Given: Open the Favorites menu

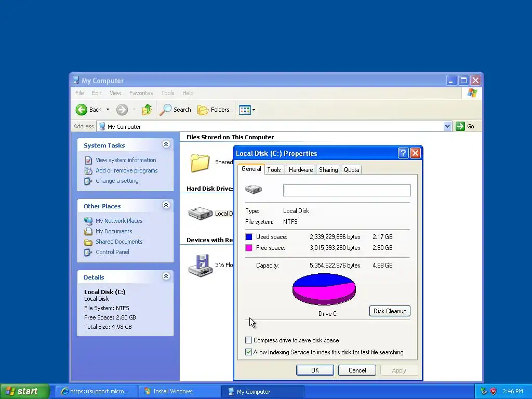Looking at the screenshot, I should coord(141,93).
